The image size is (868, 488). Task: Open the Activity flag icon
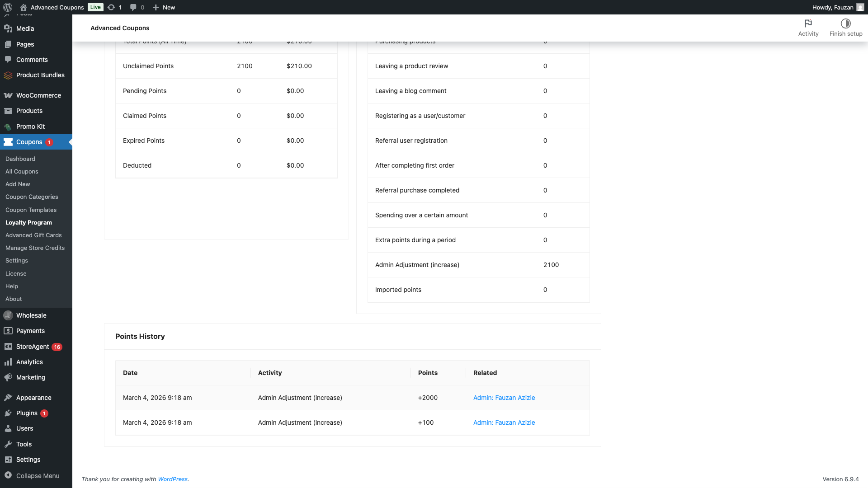point(808,23)
